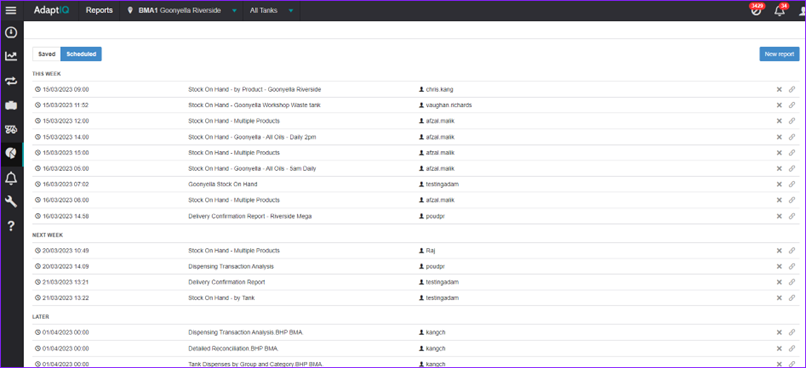The width and height of the screenshot is (806, 368).
Task: Click the THIS WEEK section heading
Action: (47, 74)
